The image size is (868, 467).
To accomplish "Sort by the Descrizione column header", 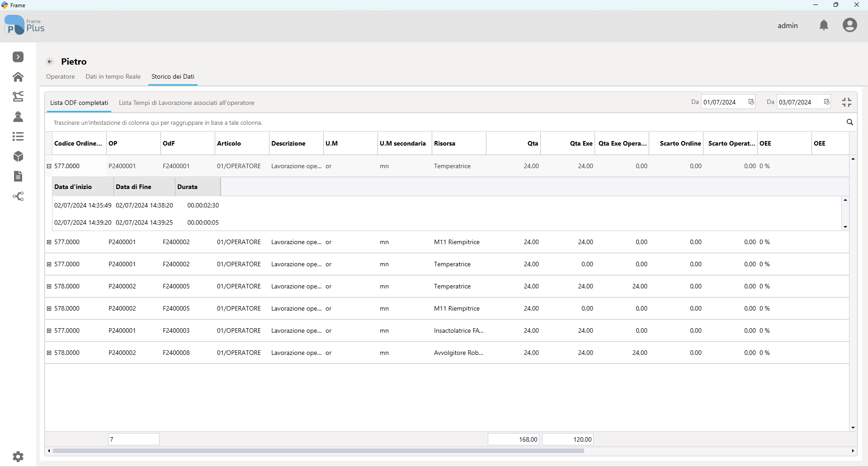I will click(x=297, y=143).
